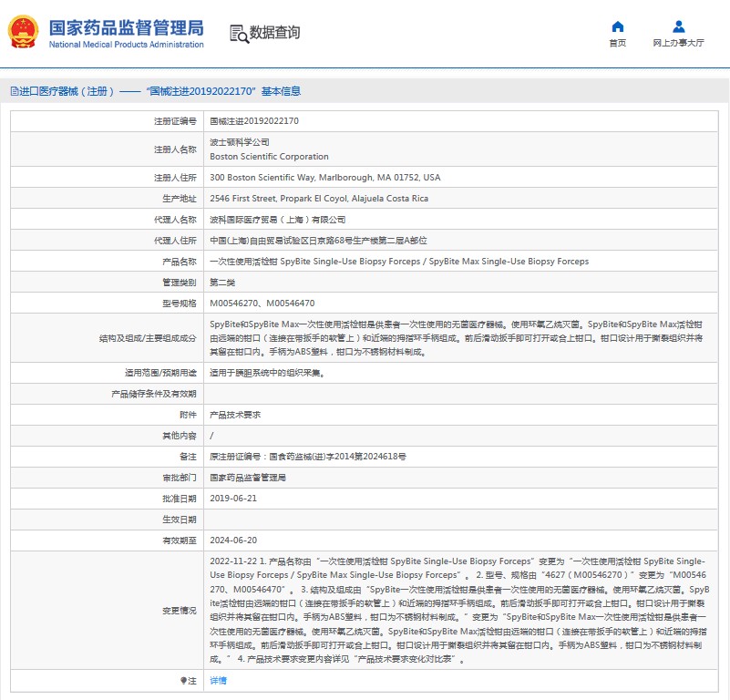730x700 pixels.
Task: Open 网上办事大厅 user icon
Action: point(679,26)
